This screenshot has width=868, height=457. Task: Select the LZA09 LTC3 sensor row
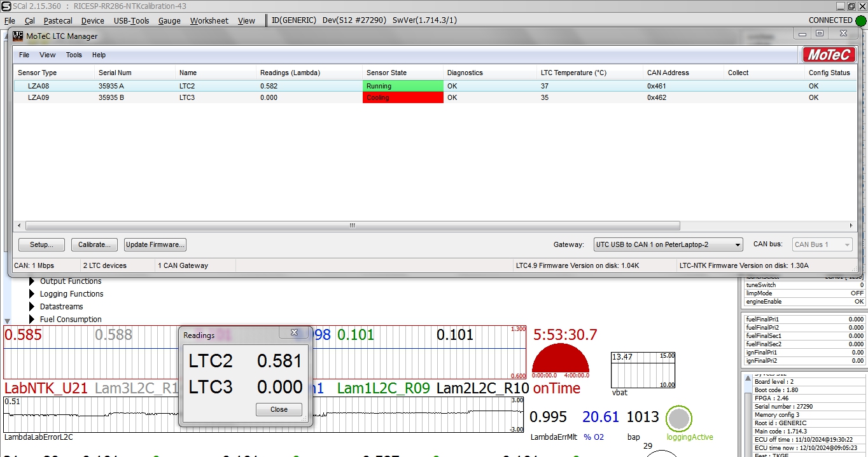point(185,98)
